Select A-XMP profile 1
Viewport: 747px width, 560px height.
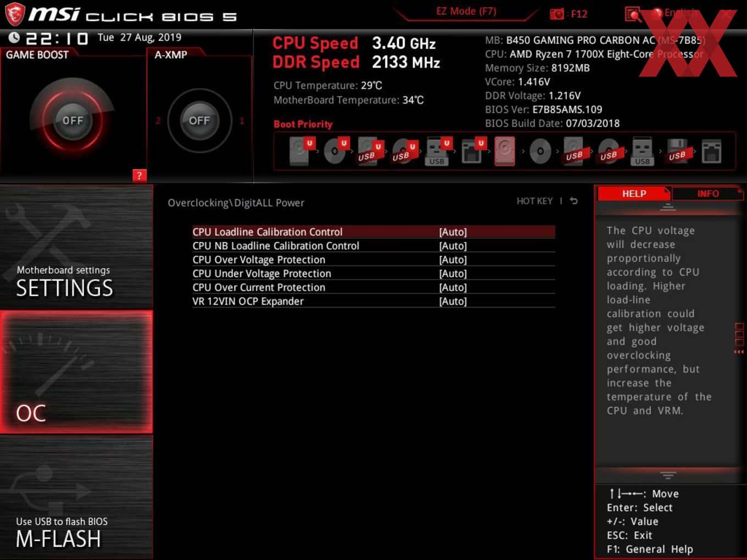pyautogui.click(x=241, y=120)
